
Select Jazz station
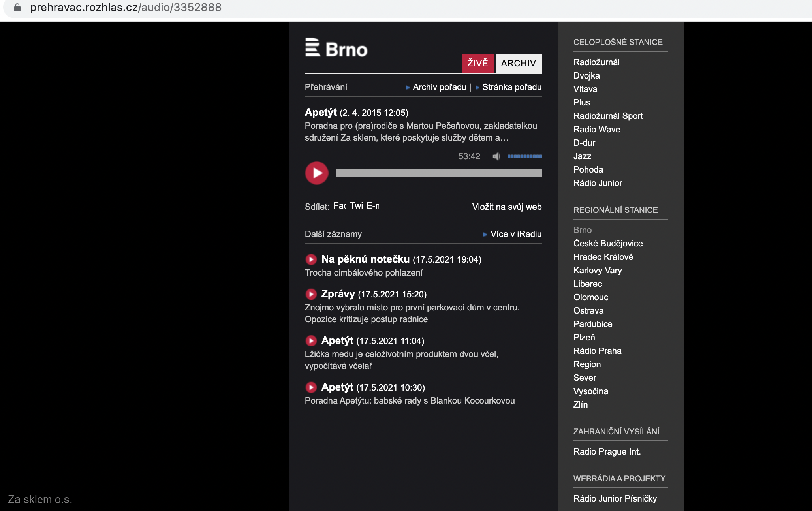pos(582,156)
